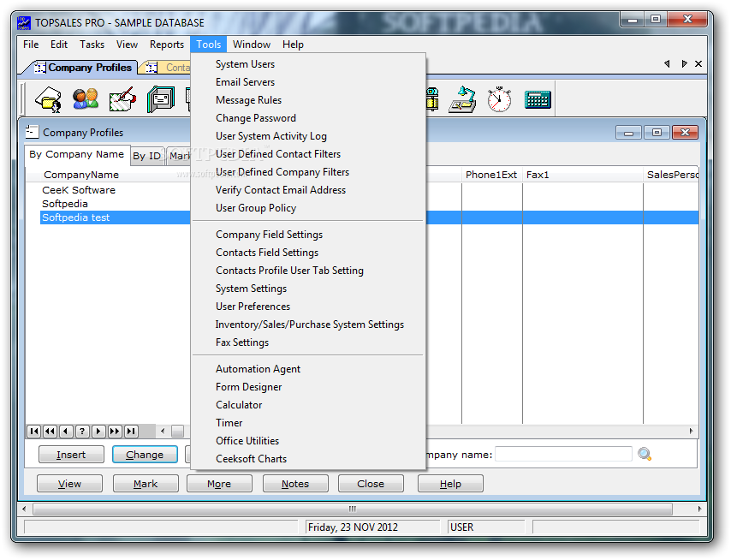The height and width of the screenshot is (560, 731).
Task: Select System Users menu item
Action: 308,64
